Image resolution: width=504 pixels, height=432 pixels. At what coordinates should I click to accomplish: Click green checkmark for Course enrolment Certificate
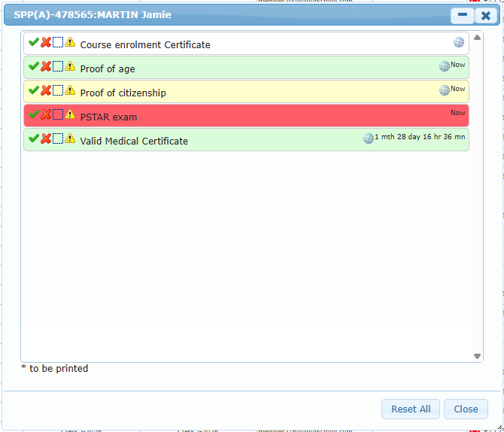[x=34, y=42]
